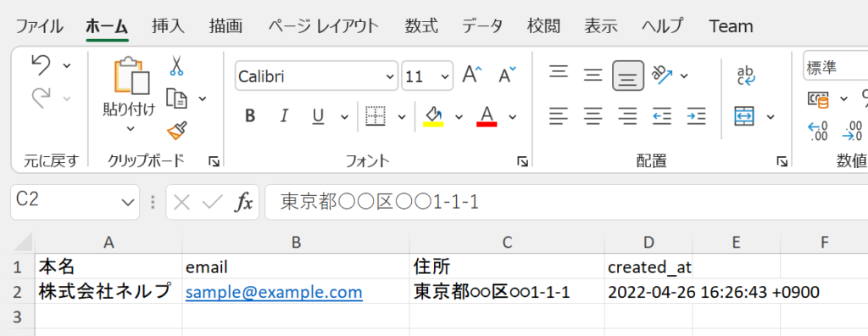Apply red font color

(x=487, y=116)
